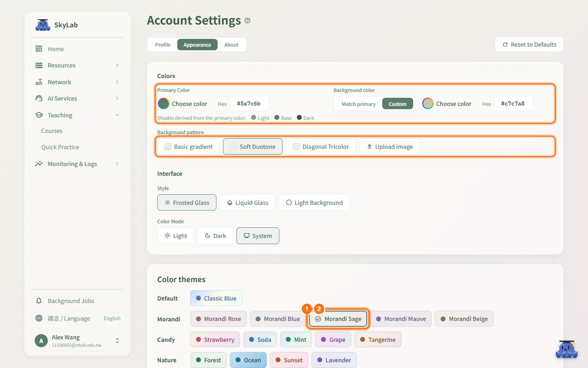Viewport: 588px width, 368px height.
Task: Click the Home dashboard icon in sidebar
Action: (x=39, y=49)
